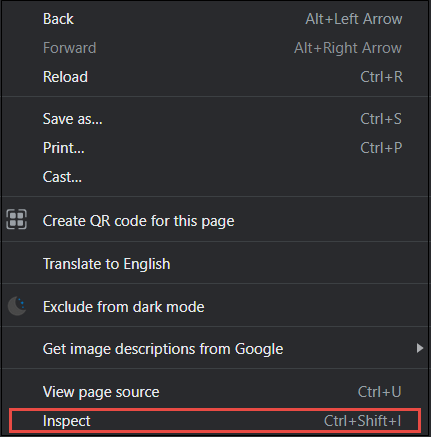Click the Ctrl+P shortcut label
Screen dimensions: 431x437
coord(381,148)
